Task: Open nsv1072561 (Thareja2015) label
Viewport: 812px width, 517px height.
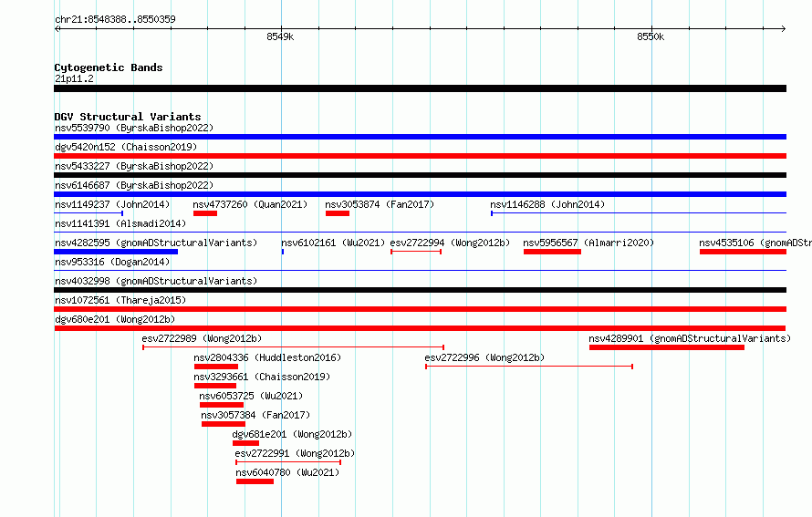Action: click(120, 300)
